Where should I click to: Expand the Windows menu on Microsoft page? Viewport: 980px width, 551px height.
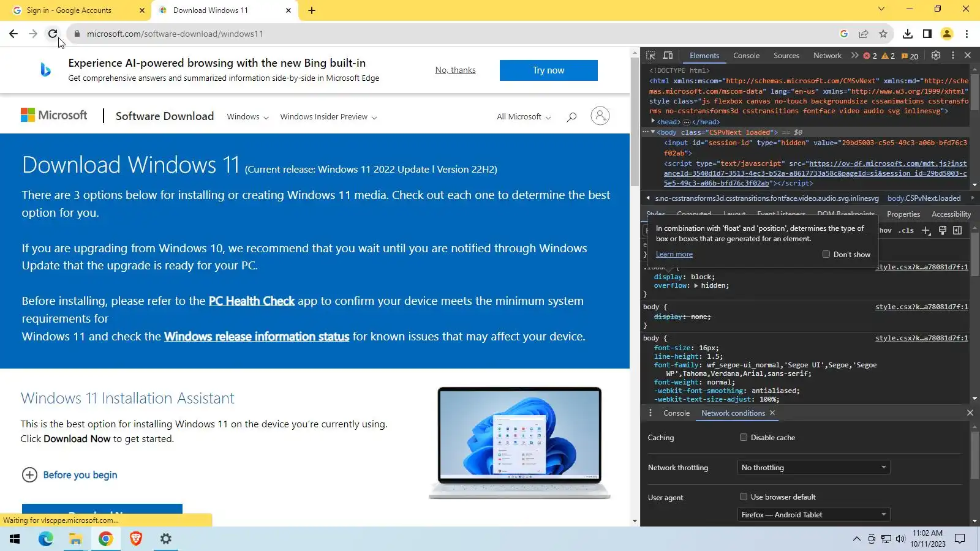click(x=247, y=116)
